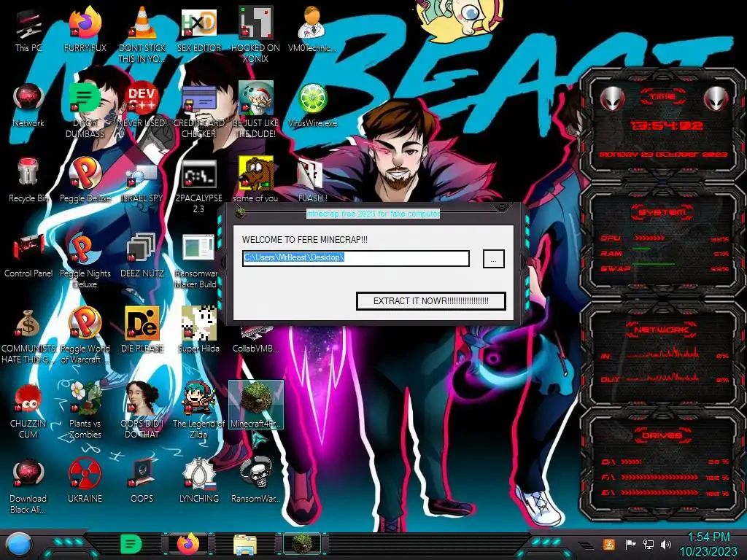Click the NETWORK gadget header
747x560 pixels.
point(662,330)
